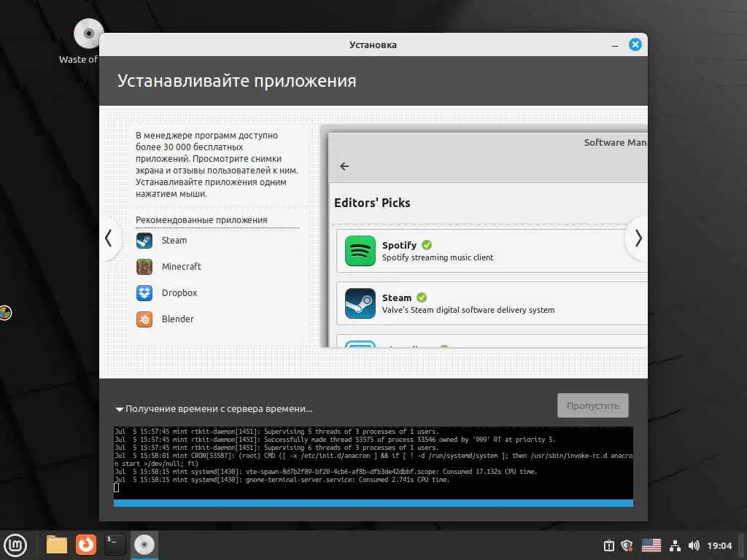Click the Dropbox label text
This screenshot has width=747, height=560.
pyautogui.click(x=179, y=293)
